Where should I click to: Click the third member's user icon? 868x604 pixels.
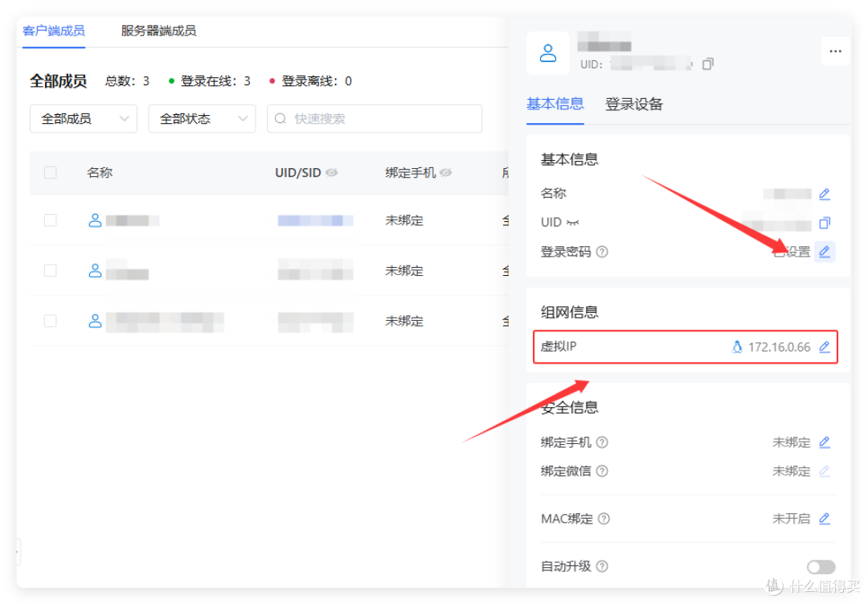pos(95,321)
